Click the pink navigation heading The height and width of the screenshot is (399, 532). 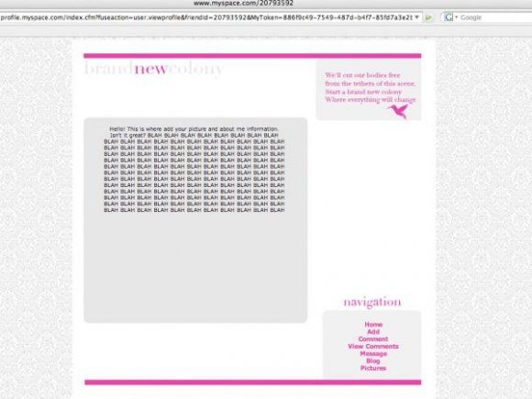(x=372, y=302)
